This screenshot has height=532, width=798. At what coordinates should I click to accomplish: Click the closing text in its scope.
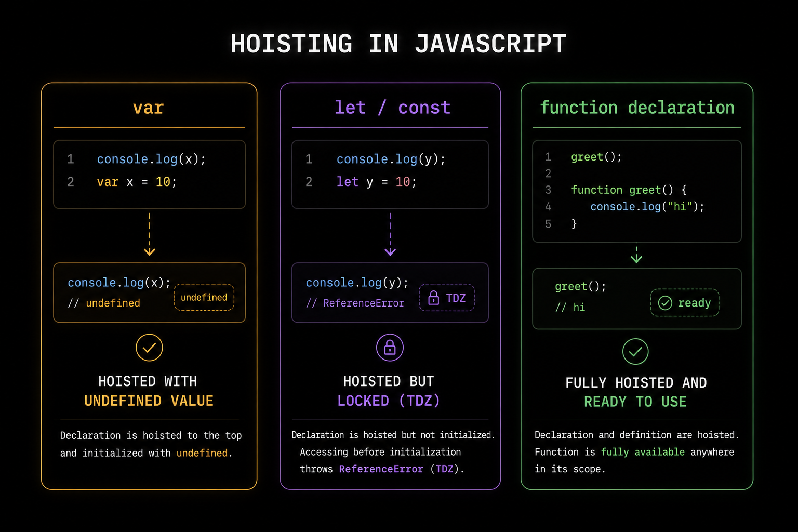[570, 469]
